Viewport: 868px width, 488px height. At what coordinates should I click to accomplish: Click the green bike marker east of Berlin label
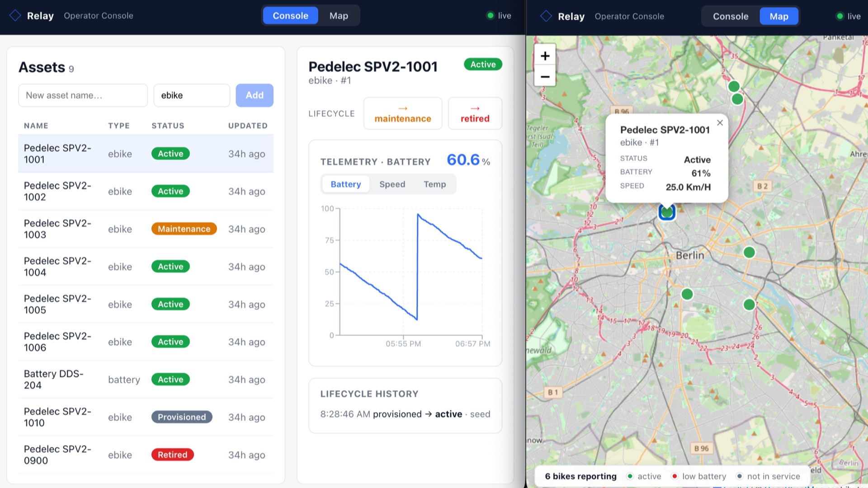tap(749, 252)
